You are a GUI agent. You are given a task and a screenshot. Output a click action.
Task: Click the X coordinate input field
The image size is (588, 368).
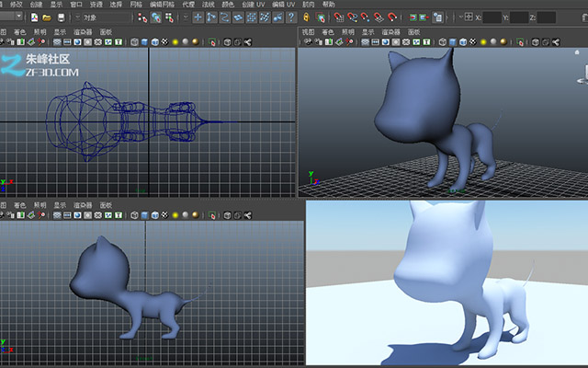coord(492,17)
